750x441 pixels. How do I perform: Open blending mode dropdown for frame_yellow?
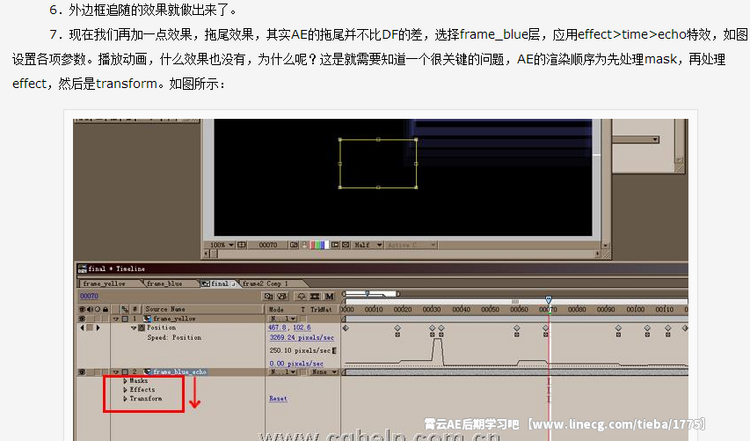283,319
